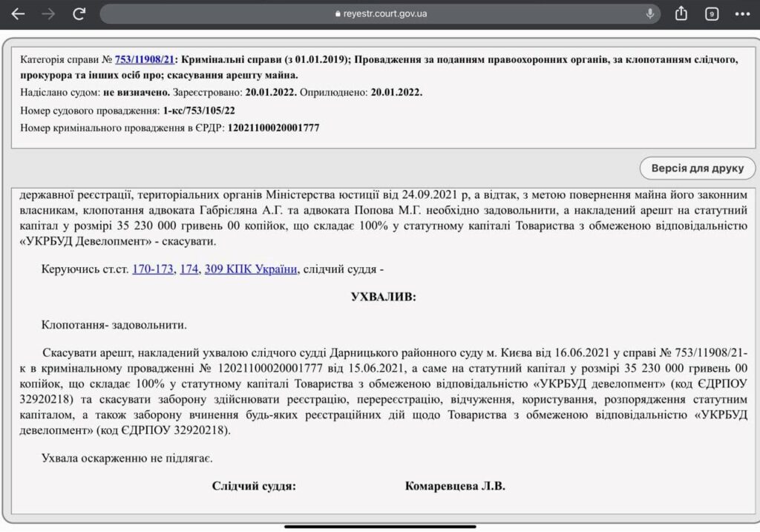Show the open tabs counter
Viewport: 760px width, 532px height.
[x=712, y=14]
